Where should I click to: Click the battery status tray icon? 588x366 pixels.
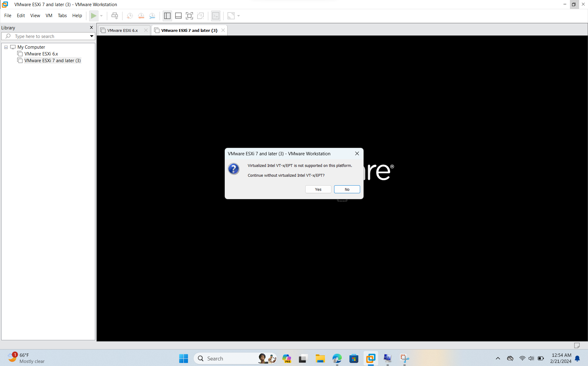pos(541,358)
